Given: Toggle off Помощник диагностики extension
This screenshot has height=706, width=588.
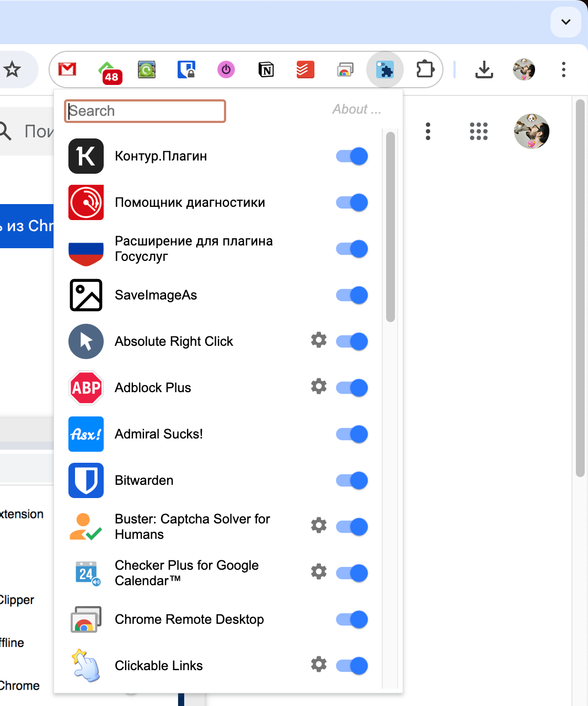Looking at the screenshot, I should coord(352,202).
